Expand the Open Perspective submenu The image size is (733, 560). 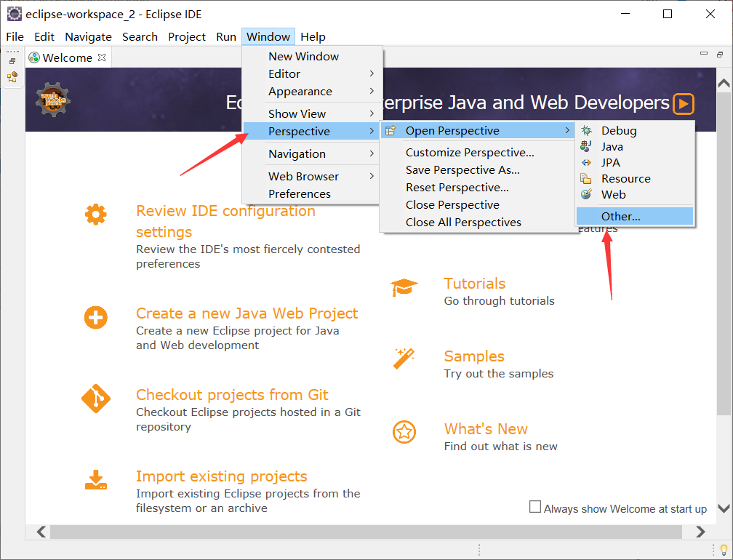click(x=478, y=130)
